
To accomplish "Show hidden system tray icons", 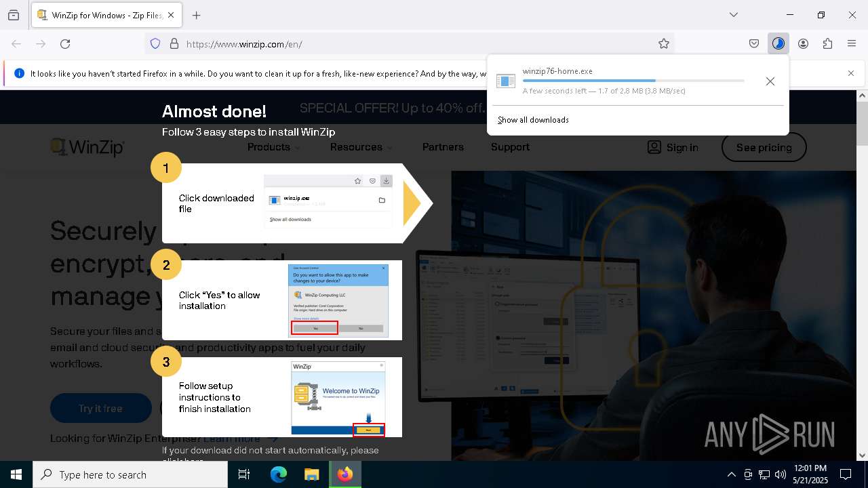I will pyautogui.click(x=731, y=474).
